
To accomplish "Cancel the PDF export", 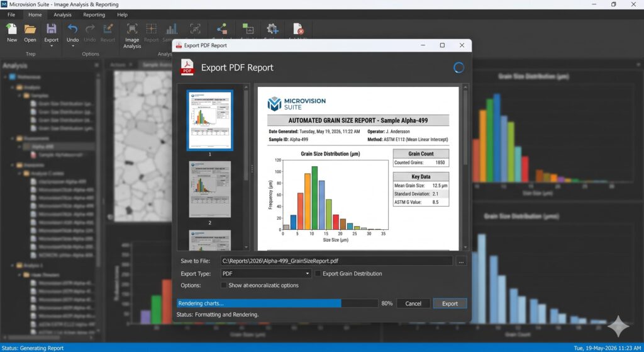I will [413, 304].
